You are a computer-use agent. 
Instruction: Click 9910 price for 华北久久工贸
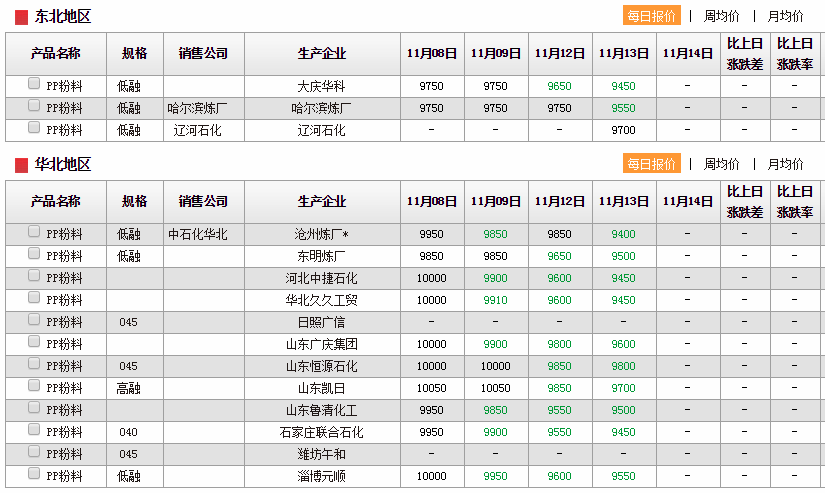click(496, 300)
